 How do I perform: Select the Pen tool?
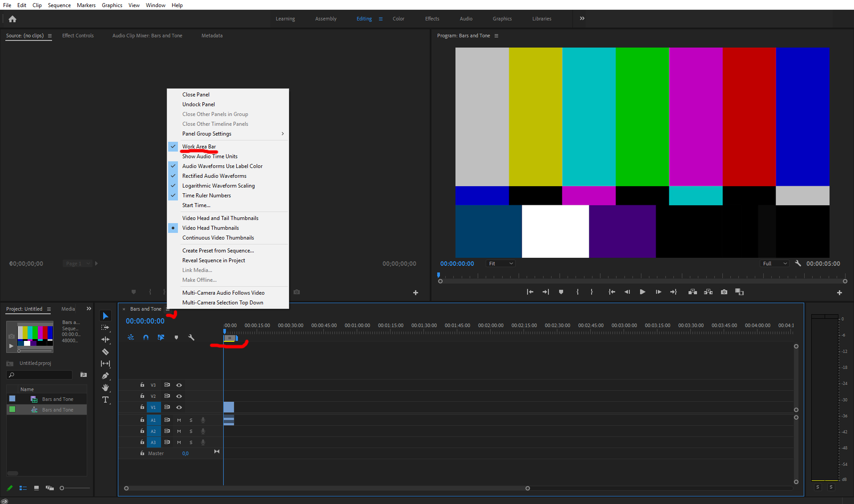coord(105,376)
